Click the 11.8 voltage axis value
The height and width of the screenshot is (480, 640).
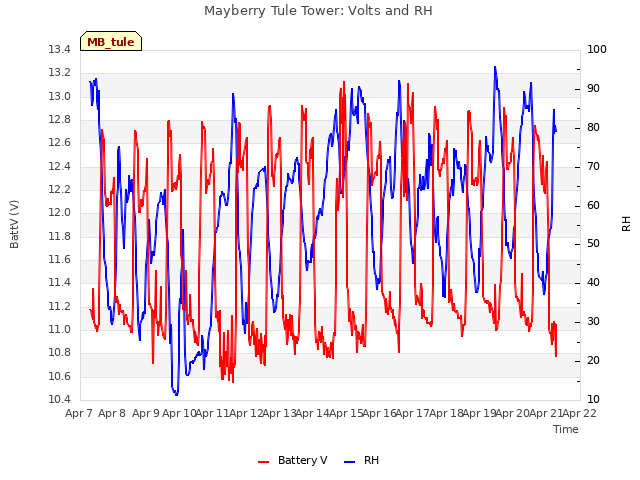tap(60, 237)
